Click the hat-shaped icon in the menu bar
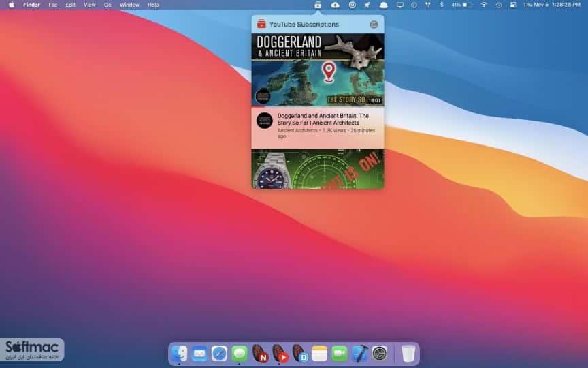588x368 pixels. pos(383,5)
